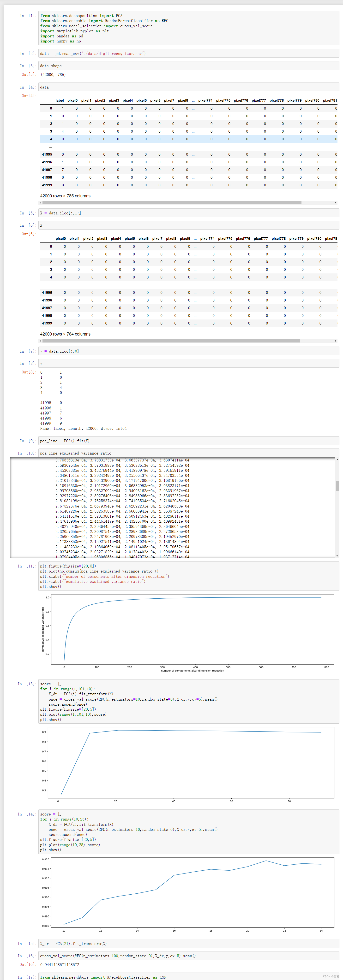Screen dimensions: 343x980
Task: Click the explained_variance_ratio_ code cell
Action: pyautogui.click(x=189, y=453)
